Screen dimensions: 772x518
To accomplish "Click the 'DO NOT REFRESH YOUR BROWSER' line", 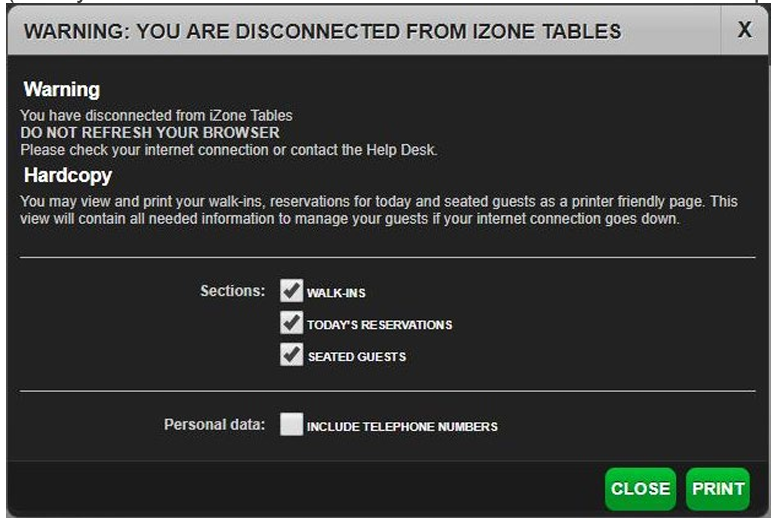I will (150, 133).
